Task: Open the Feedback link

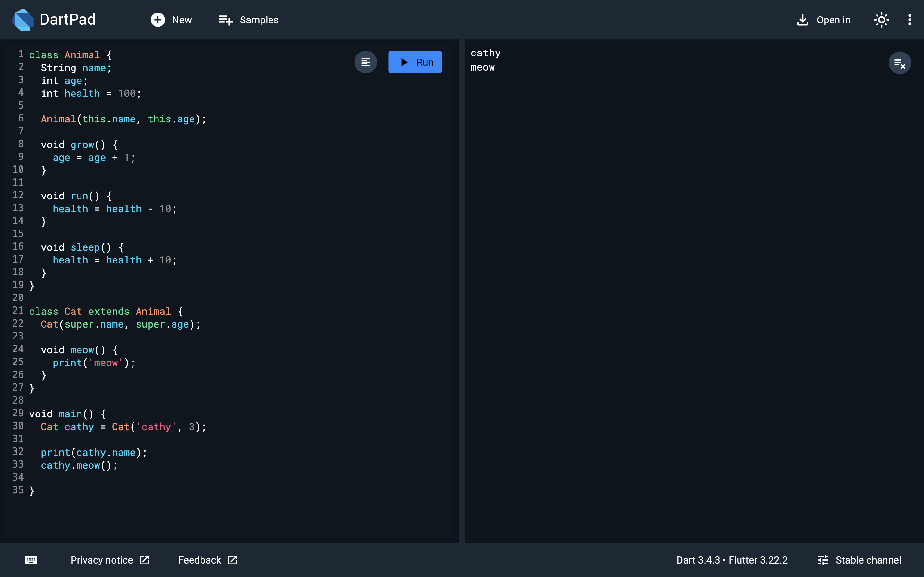Action: click(208, 560)
